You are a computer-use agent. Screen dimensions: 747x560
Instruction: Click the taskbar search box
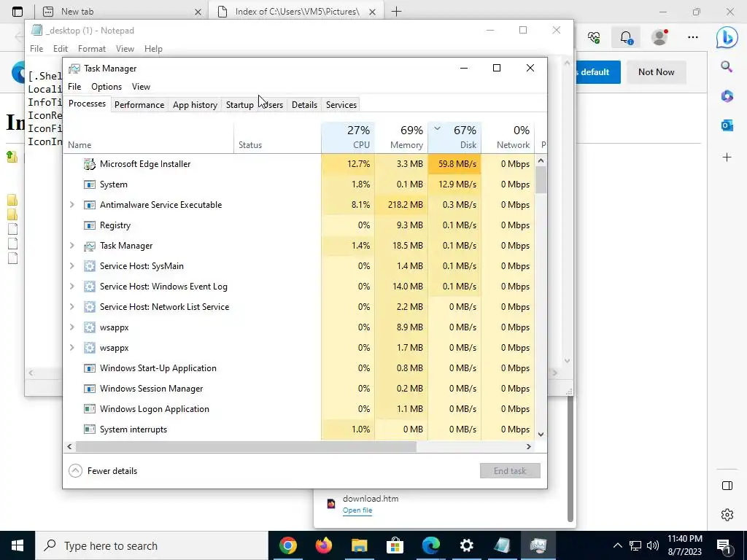click(152, 545)
